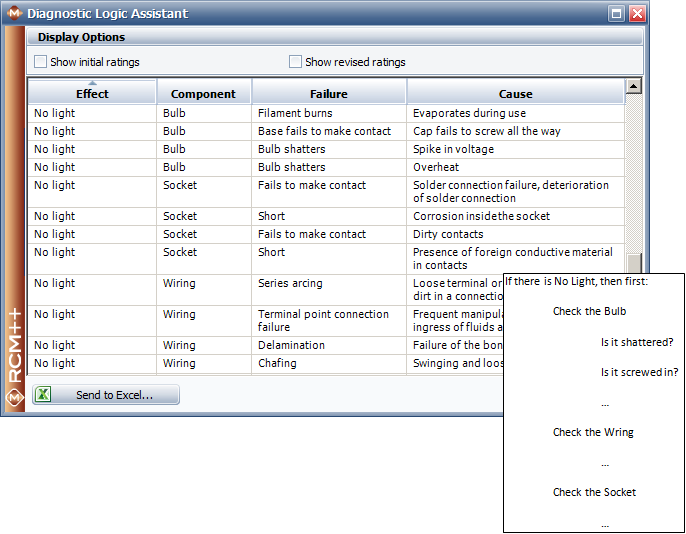This screenshot has width=686, height=534.
Task: Click the scrollbar up arrow
Action: point(633,87)
